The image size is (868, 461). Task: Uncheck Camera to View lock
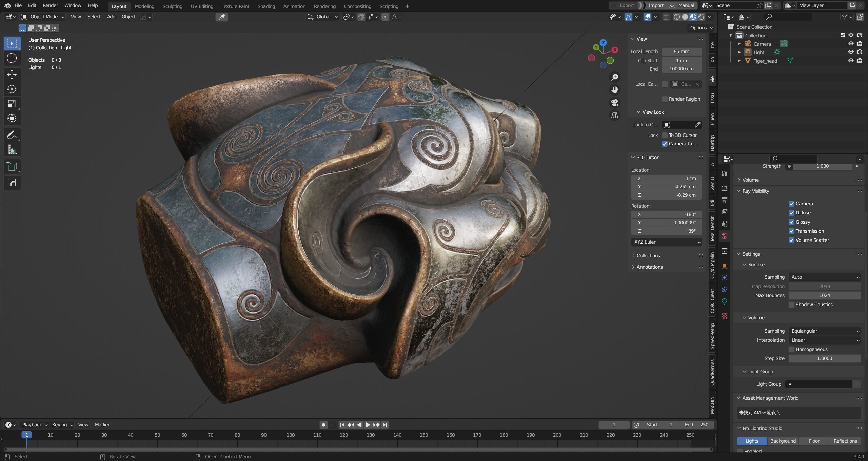tap(665, 144)
